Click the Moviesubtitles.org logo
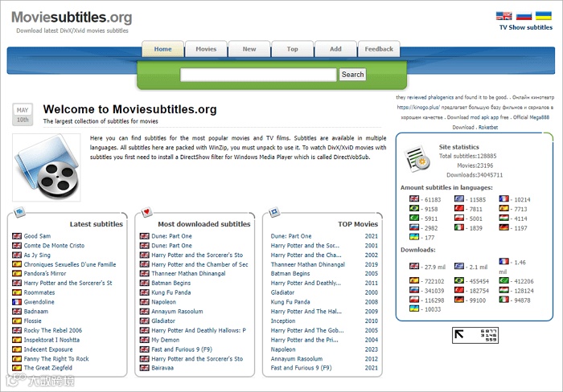 (72, 17)
